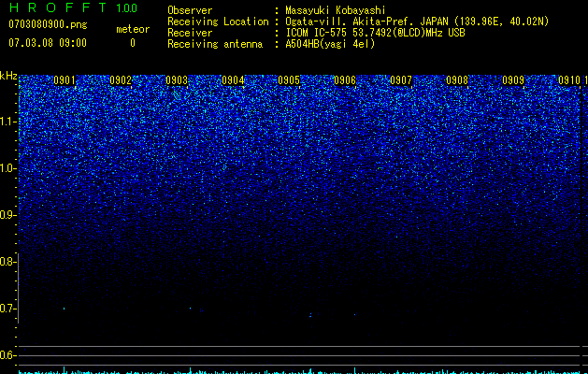Click the 0901 time marker

pyautogui.click(x=65, y=80)
